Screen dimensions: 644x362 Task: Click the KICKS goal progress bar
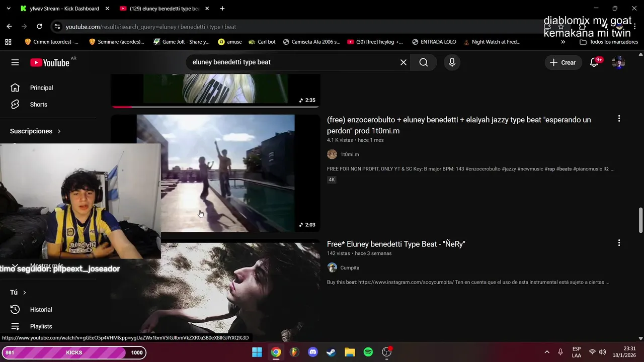[x=74, y=352]
